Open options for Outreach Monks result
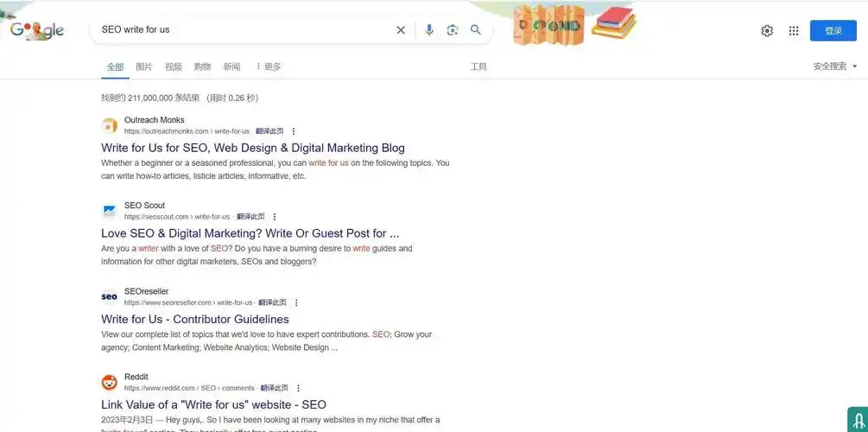868x432 pixels. click(x=294, y=131)
